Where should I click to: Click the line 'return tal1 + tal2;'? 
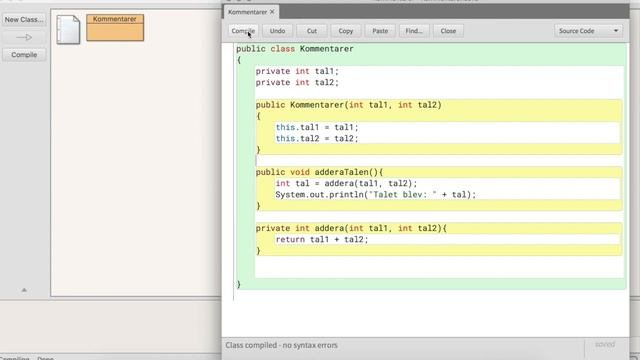point(322,240)
